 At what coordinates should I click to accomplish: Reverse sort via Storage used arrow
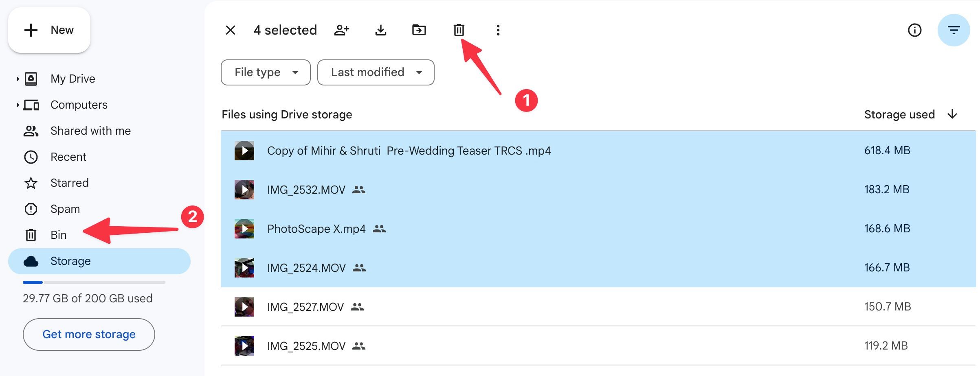tap(952, 114)
